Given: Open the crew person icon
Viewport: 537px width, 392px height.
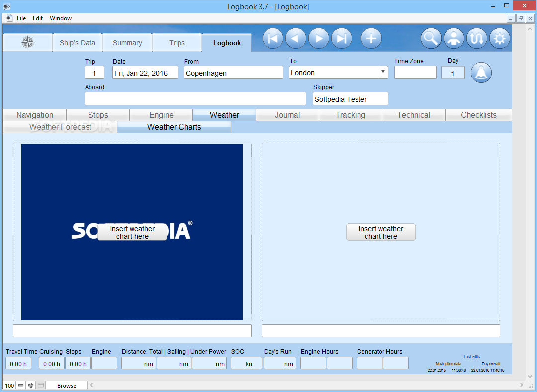Looking at the screenshot, I should coord(454,39).
